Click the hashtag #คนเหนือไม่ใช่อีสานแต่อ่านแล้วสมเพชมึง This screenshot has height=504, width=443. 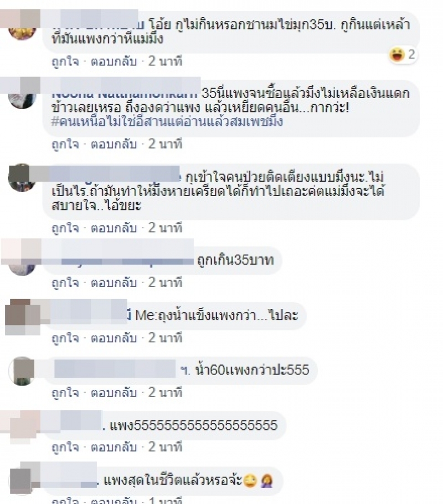pos(167,122)
